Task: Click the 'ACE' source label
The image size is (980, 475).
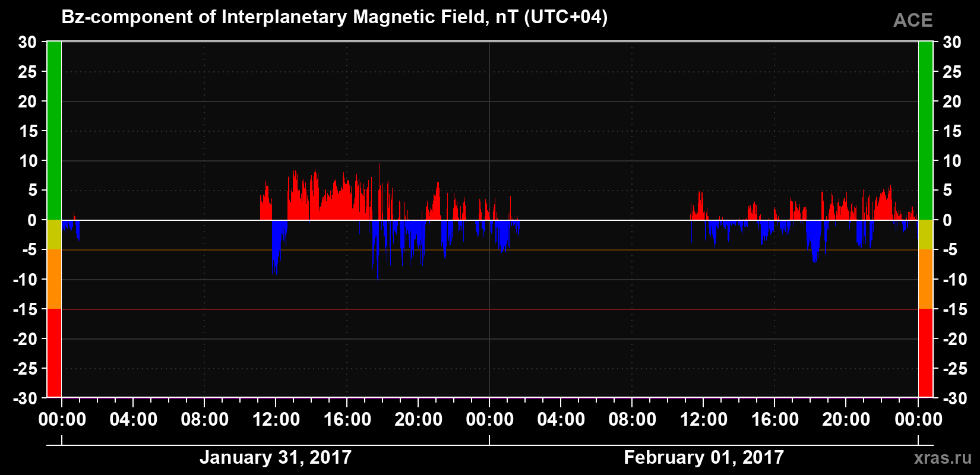Action: coord(913,20)
